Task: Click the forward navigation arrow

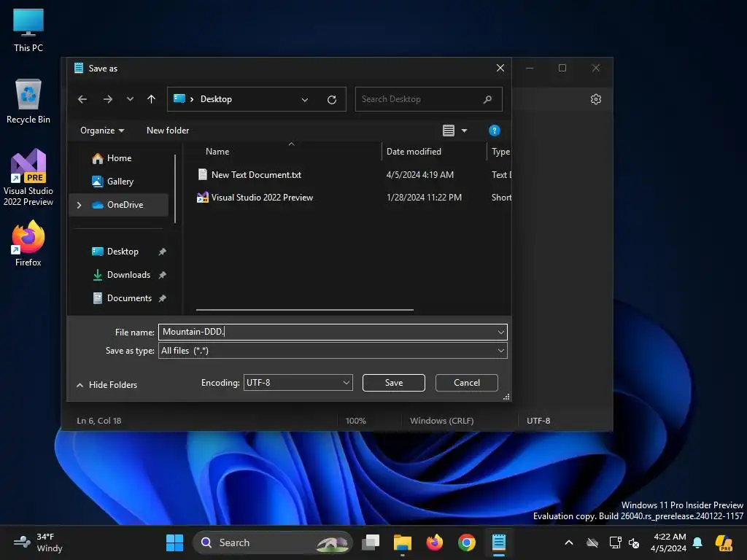Action: coord(108,99)
